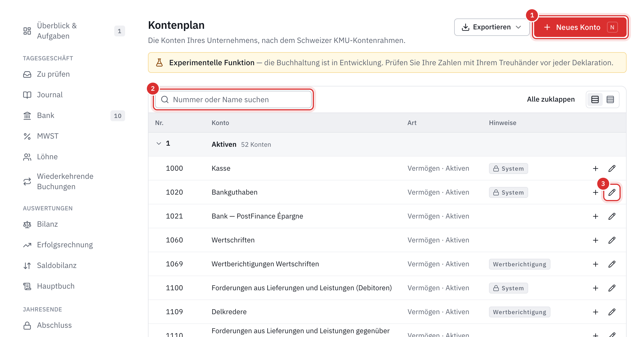
Task: Click plus icon in the Delkredere row
Action: [x=596, y=312]
